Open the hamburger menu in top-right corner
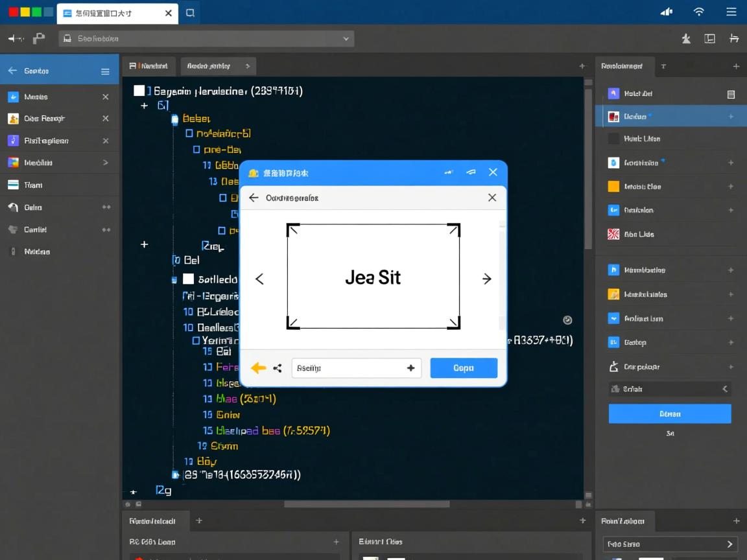 point(731,12)
